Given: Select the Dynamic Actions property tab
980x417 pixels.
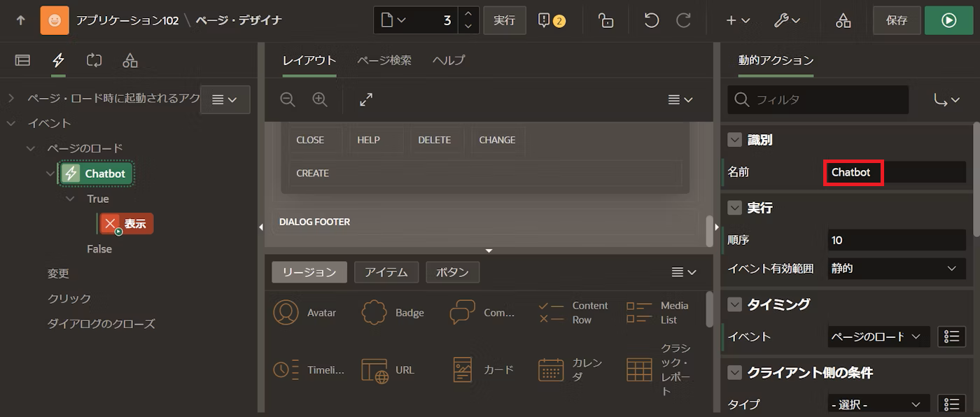Looking at the screenshot, I should pyautogui.click(x=776, y=60).
